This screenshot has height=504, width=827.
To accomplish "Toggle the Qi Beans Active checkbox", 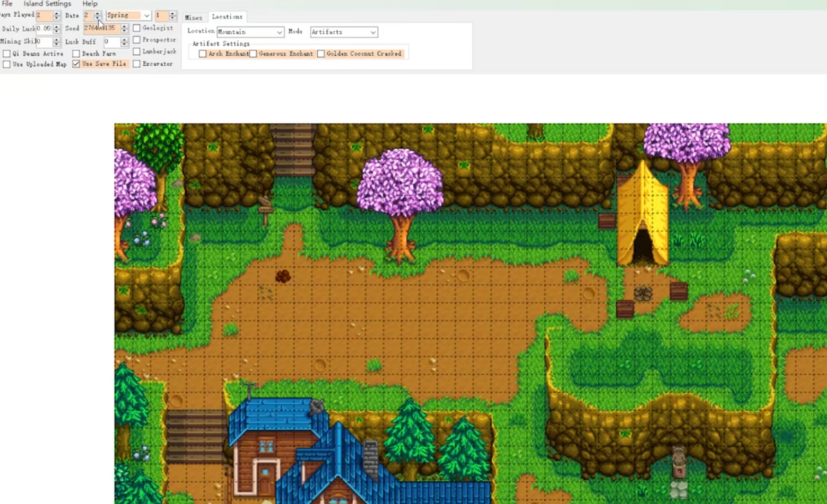I will [7, 54].
